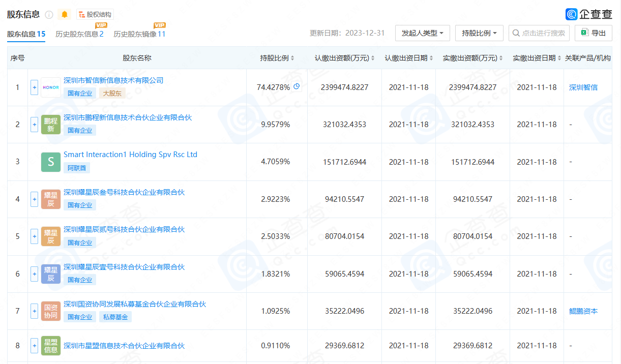The width and height of the screenshot is (621, 364).
Task: Open 深圳市星盟信息技术合伙企业有限合伙 link
Action: pyautogui.click(x=124, y=346)
